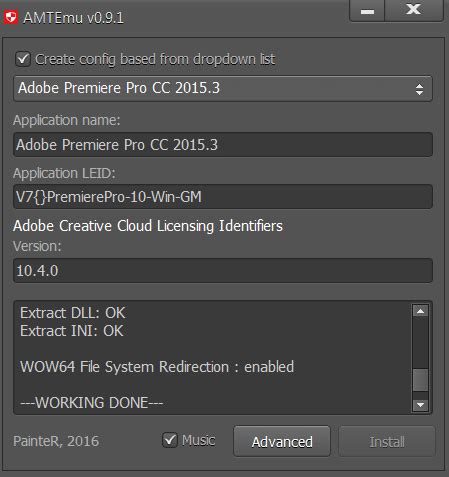
Task: Click the Application name input field
Action: point(223,145)
